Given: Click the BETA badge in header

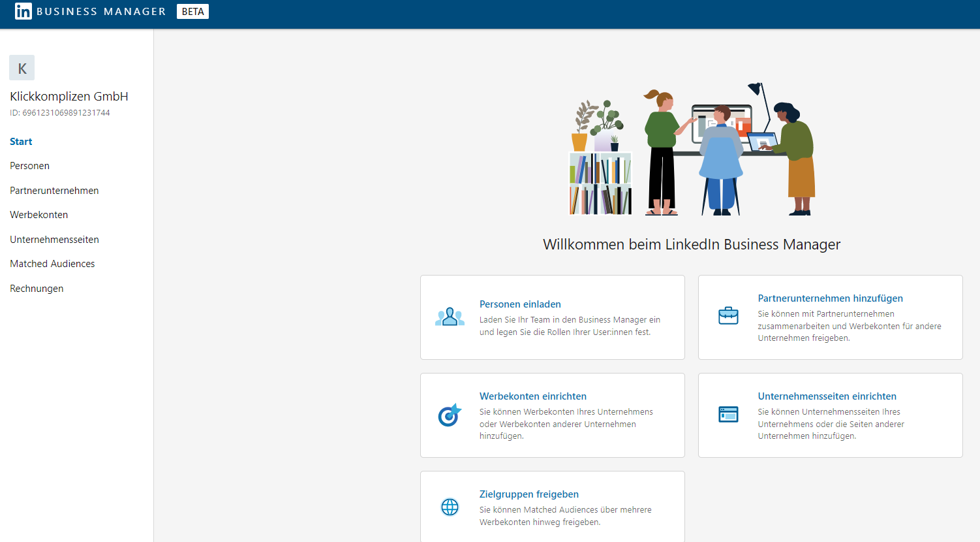Looking at the screenshot, I should tap(192, 12).
